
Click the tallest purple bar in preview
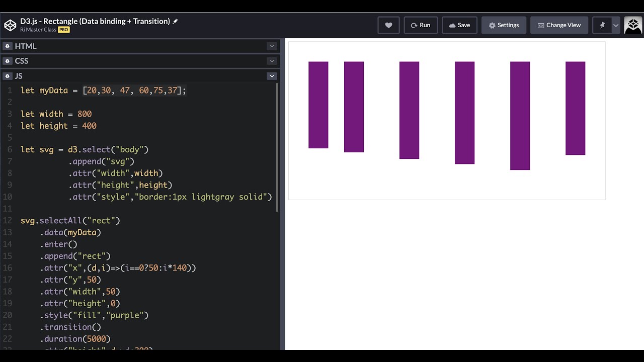[520, 116]
